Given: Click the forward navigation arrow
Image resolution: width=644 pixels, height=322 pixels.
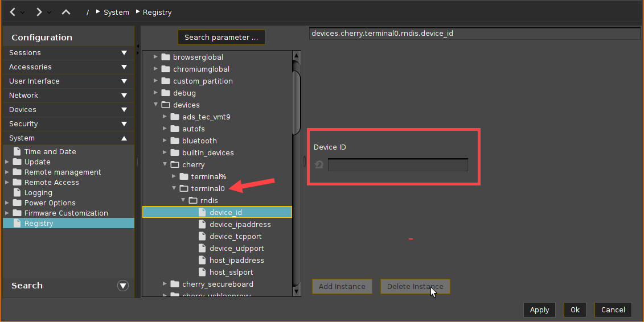Looking at the screenshot, I should (39, 12).
